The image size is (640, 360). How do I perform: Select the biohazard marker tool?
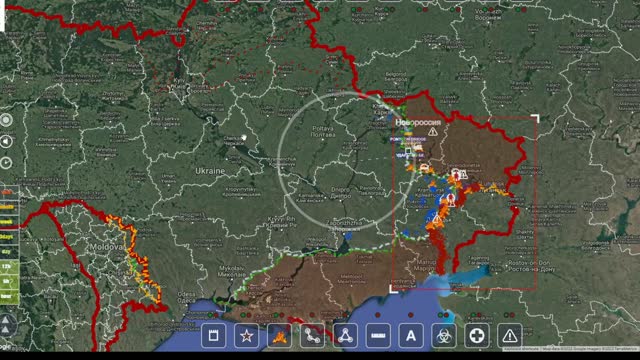click(444, 336)
